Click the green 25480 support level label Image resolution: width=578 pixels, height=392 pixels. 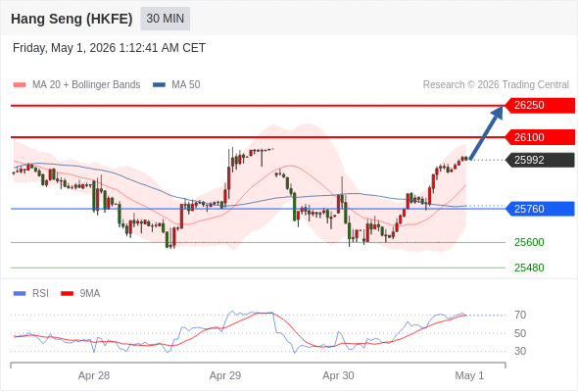click(529, 268)
